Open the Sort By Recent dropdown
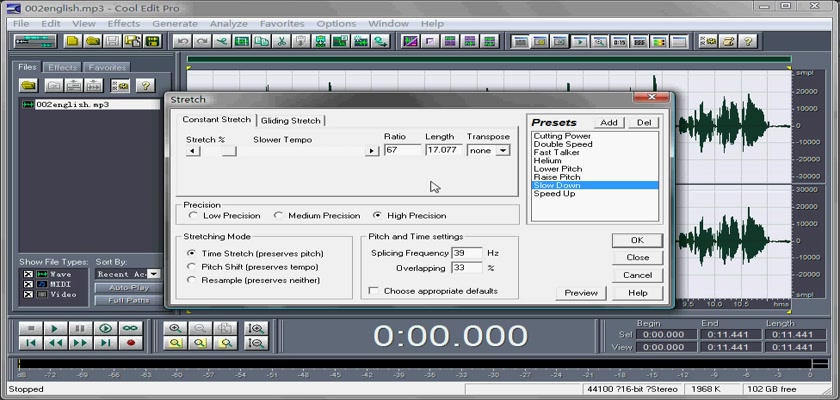 click(153, 274)
